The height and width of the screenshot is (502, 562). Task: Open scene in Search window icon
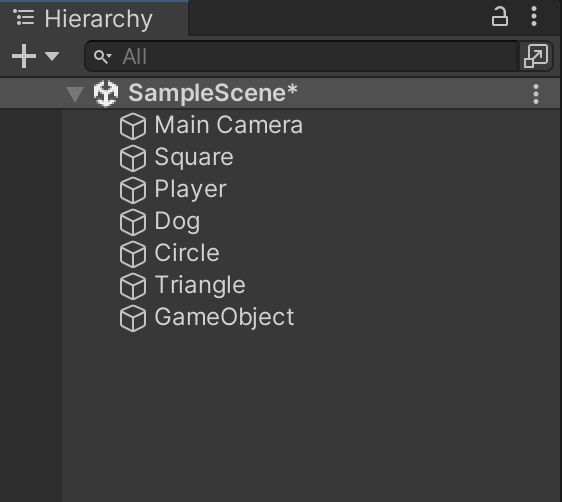pos(535,56)
